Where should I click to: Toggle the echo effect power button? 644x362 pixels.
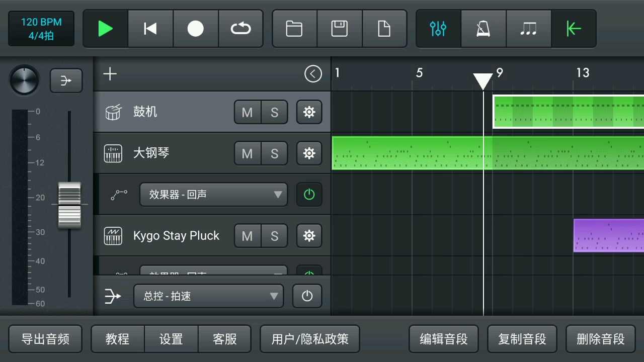(x=309, y=195)
